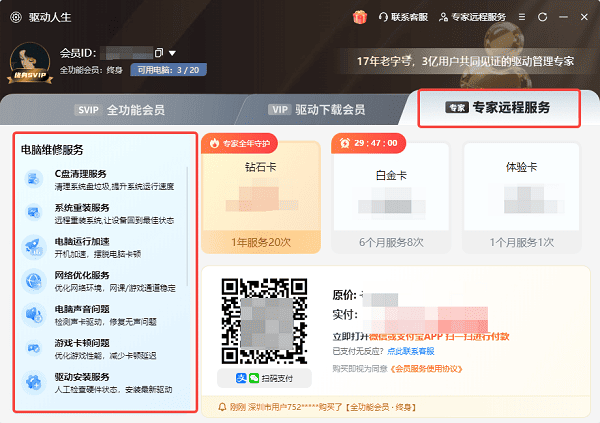Close the 驱动人生 window

584,17
